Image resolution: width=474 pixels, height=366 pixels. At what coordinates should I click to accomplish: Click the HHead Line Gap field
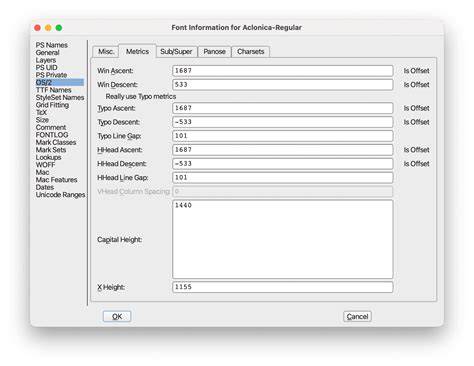(283, 178)
